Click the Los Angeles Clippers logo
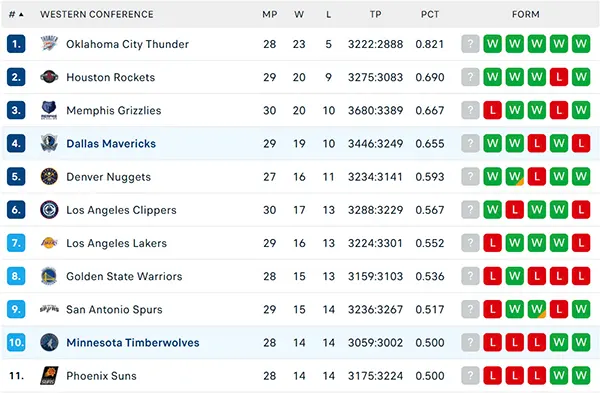The height and width of the screenshot is (393, 600). click(49, 210)
